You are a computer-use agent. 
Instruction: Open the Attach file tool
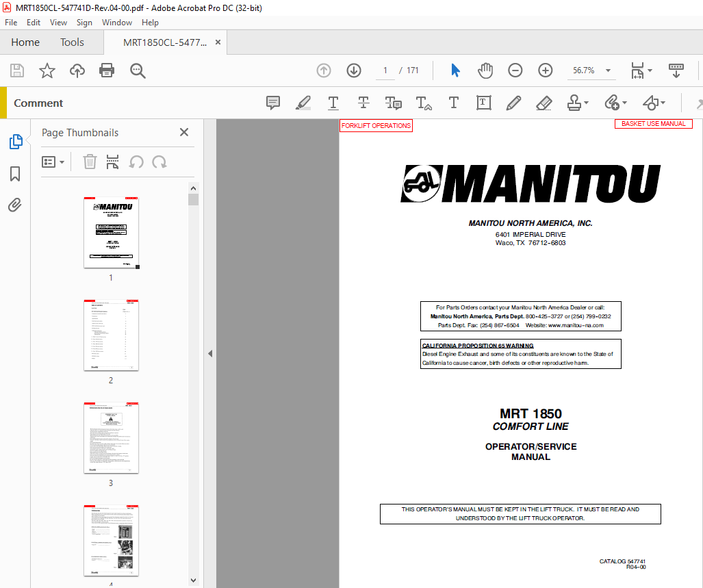coord(612,103)
